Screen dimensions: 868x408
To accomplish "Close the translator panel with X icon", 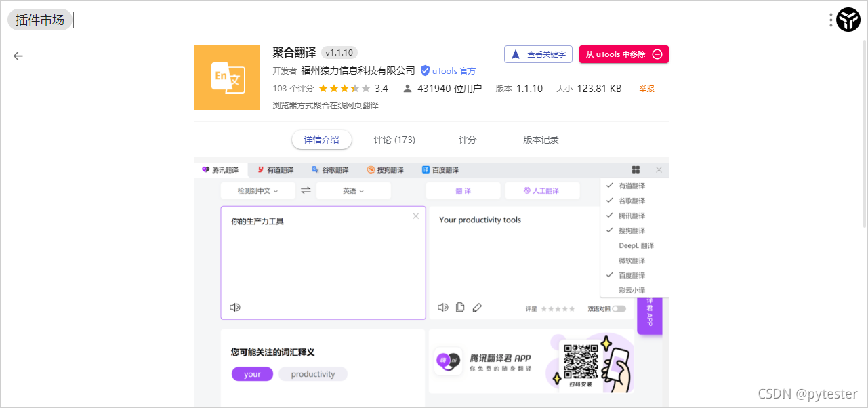I will (x=659, y=170).
